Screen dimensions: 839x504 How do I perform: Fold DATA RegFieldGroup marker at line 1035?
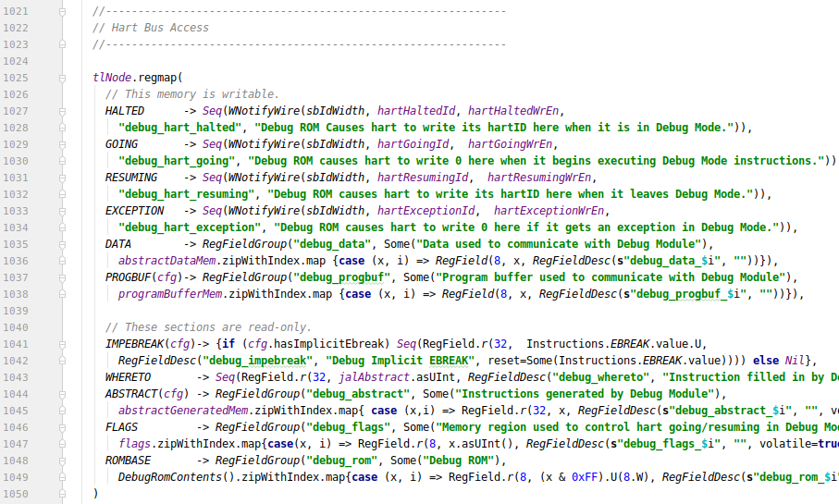click(62, 244)
